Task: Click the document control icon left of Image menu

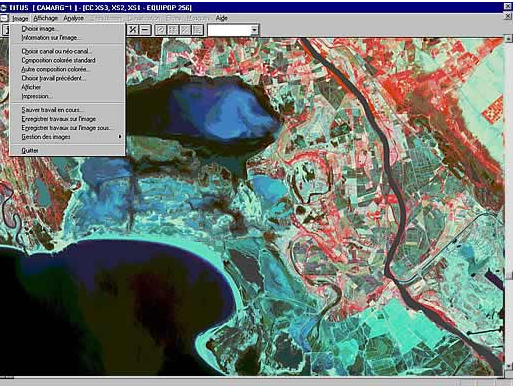Action: pyautogui.click(x=4, y=18)
